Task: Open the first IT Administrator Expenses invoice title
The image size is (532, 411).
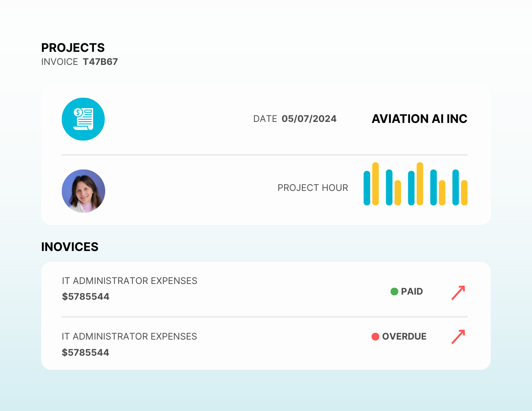Action: tap(130, 281)
